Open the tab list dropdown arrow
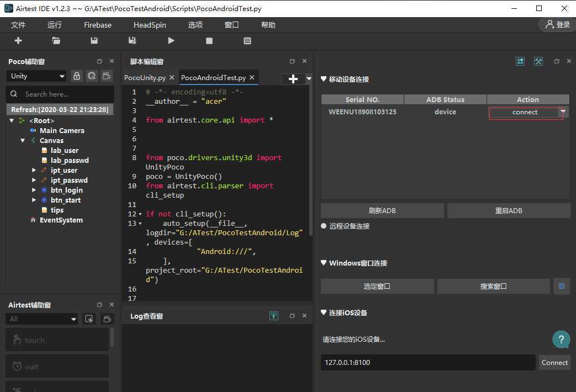This screenshot has width=576, height=392. [309, 78]
